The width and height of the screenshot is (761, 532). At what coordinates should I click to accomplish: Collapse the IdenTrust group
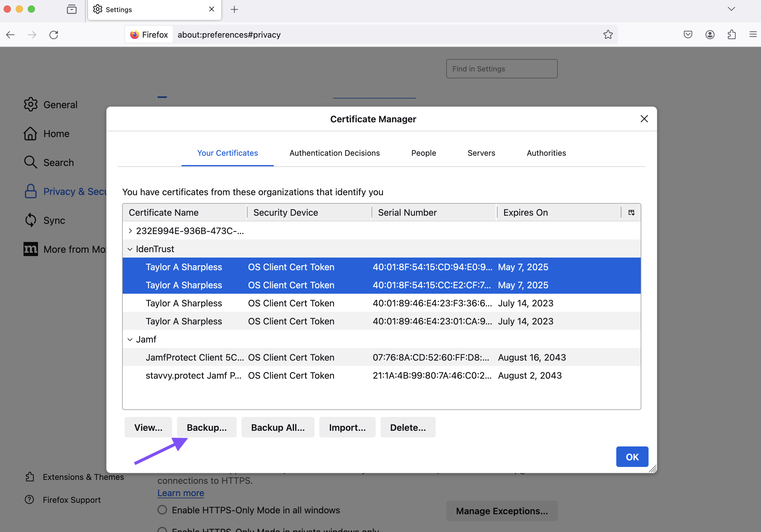[x=130, y=249]
